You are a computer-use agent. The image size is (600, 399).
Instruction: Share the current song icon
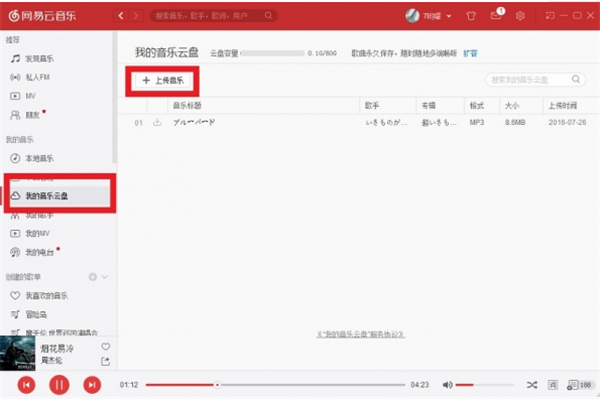(106, 361)
